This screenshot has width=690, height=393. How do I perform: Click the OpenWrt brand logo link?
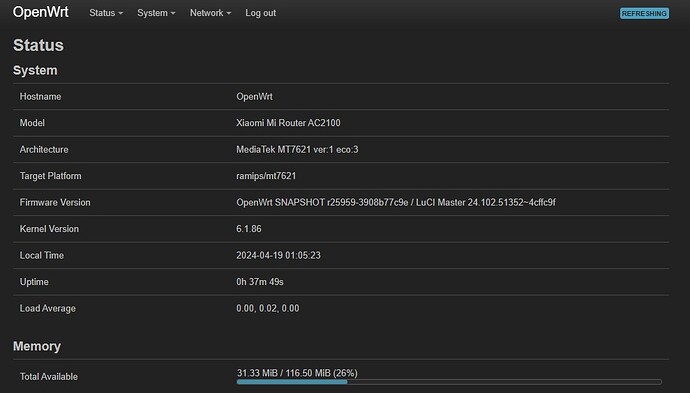[x=40, y=12]
